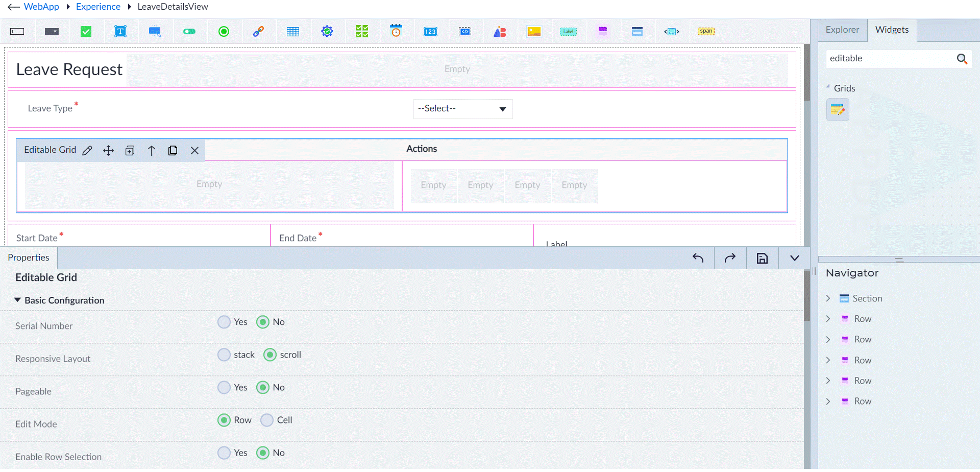Collapse the Properties panel with chevron
The image size is (980, 472).
[794, 258]
